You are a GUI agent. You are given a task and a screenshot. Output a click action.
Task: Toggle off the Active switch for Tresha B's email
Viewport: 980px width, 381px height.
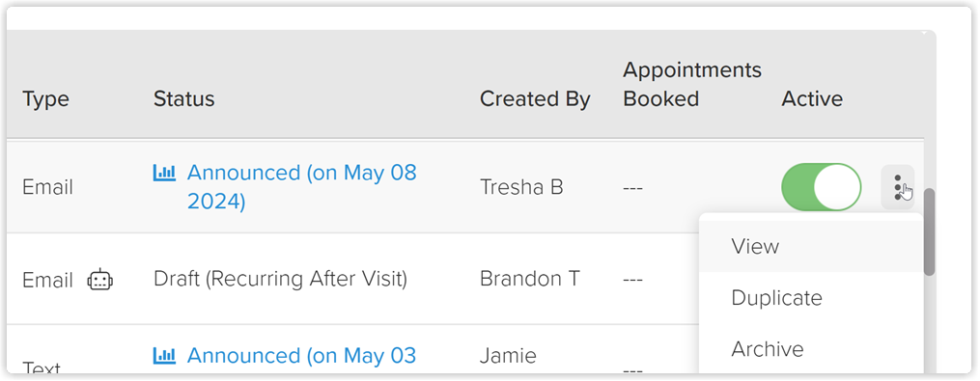coord(822,187)
